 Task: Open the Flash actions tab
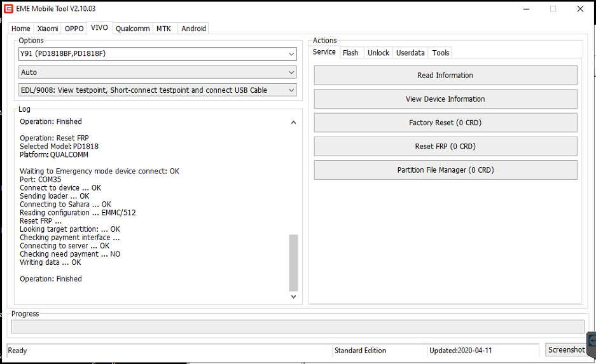pyautogui.click(x=350, y=53)
